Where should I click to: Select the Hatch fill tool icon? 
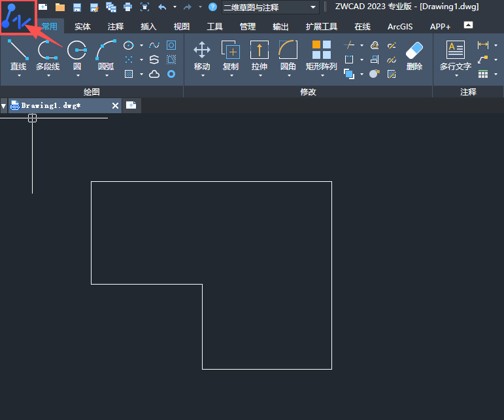click(x=129, y=75)
